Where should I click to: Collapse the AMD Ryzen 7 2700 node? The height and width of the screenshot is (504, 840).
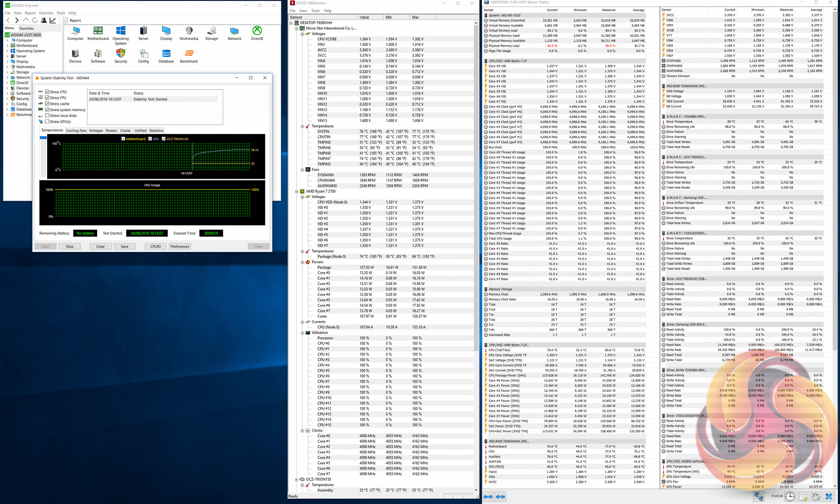click(x=297, y=191)
